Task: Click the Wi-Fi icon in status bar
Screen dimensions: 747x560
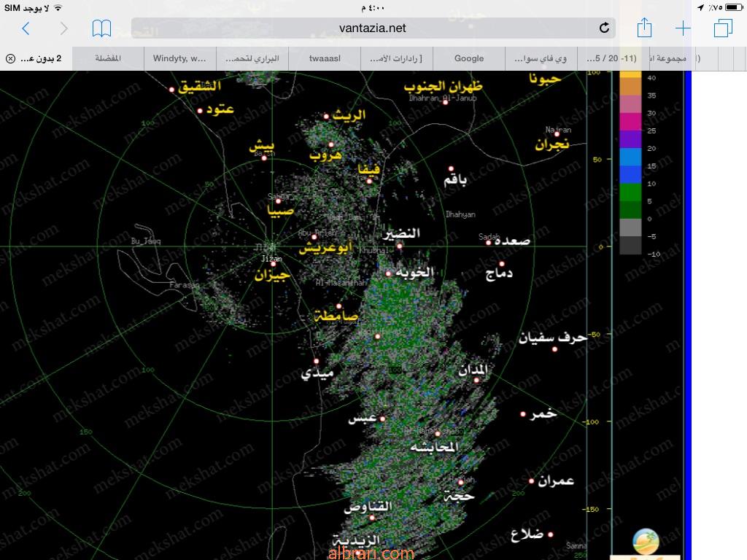Action: pyautogui.click(x=58, y=7)
